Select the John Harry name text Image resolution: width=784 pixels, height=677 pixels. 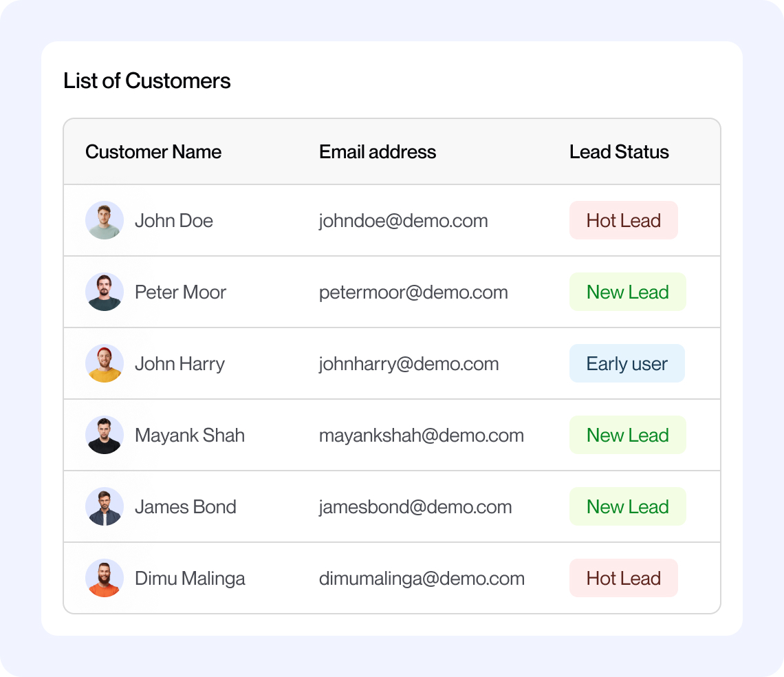179,364
